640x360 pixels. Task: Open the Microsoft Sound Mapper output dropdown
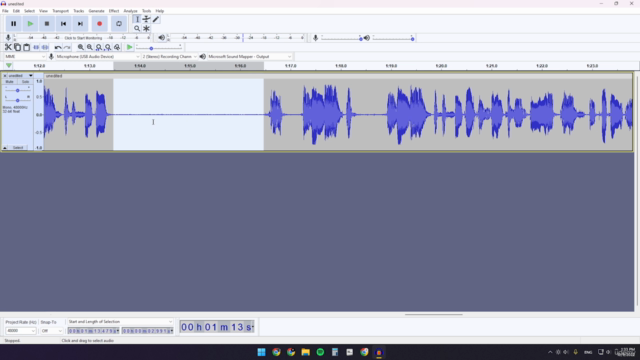(249, 57)
